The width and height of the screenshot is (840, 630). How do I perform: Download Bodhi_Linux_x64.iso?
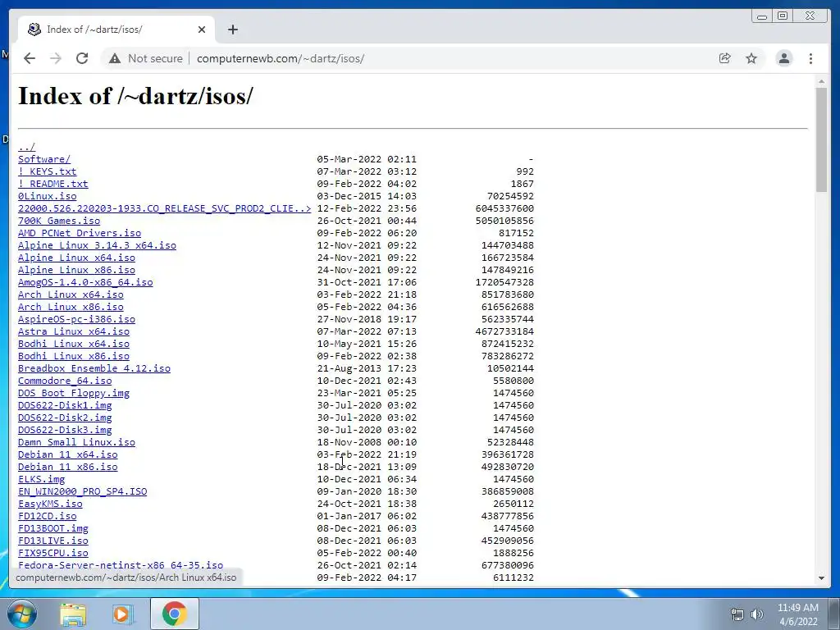point(73,344)
